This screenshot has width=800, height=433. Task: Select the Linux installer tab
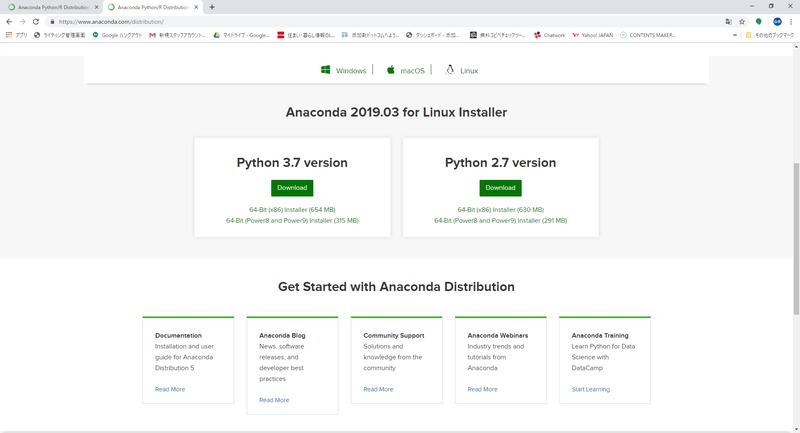pos(462,70)
